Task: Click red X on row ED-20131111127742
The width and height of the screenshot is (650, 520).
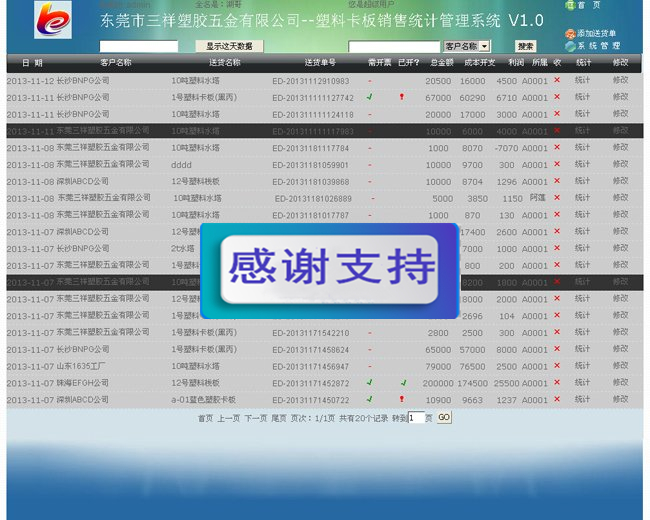Action: 557,97
